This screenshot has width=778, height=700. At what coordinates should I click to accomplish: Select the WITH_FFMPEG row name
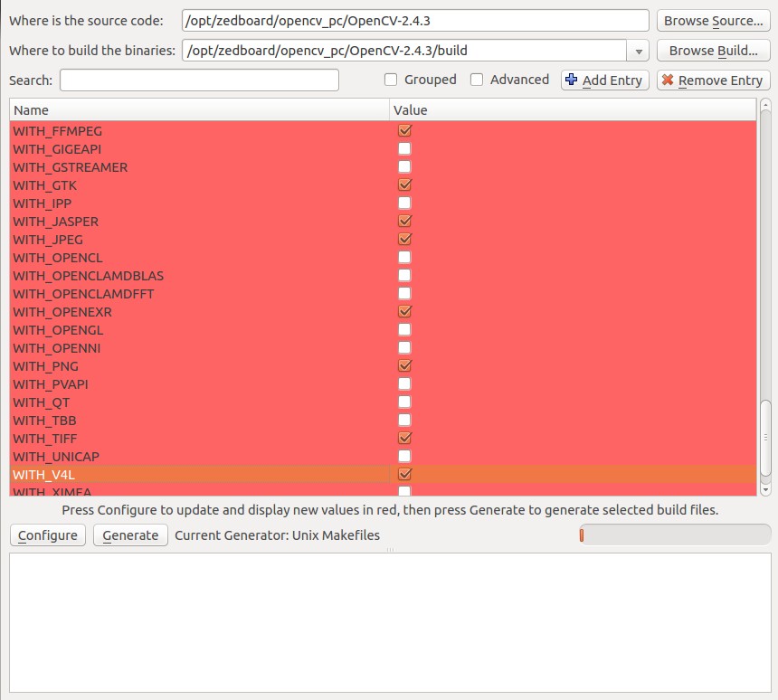click(x=58, y=131)
